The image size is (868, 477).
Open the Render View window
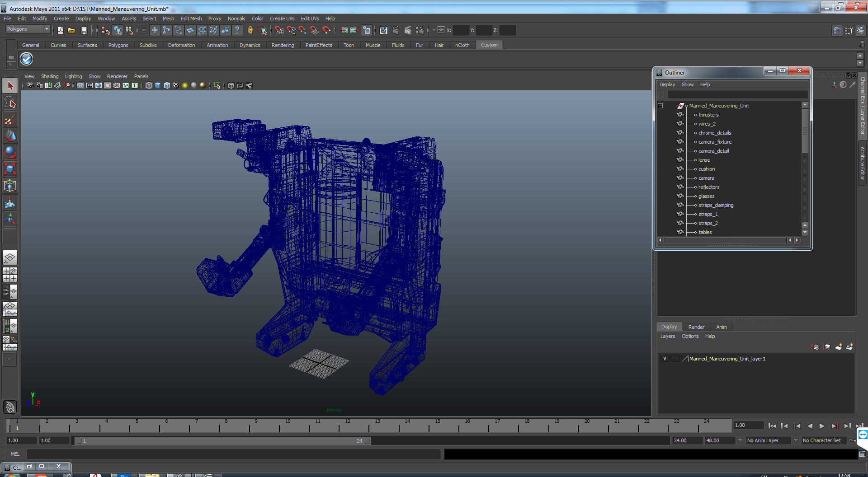pos(383,30)
